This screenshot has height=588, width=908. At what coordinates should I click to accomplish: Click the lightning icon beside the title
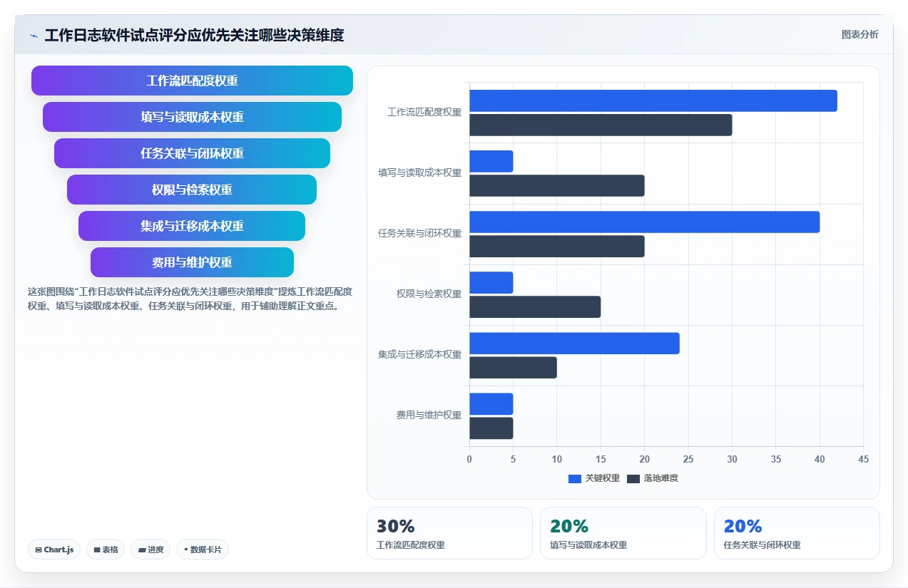coord(34,36)
